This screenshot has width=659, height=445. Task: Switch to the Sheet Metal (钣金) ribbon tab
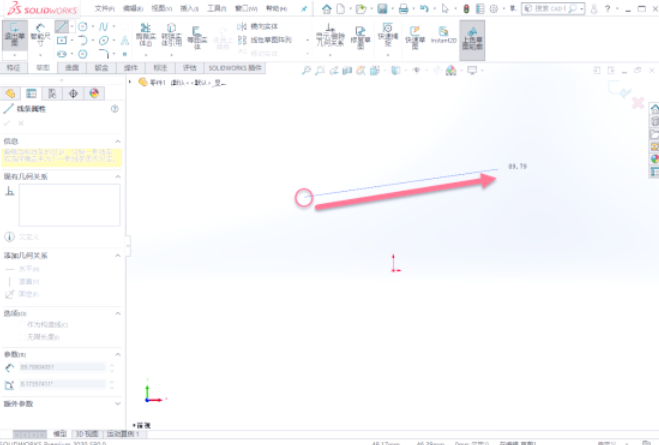tap(101, 68)
